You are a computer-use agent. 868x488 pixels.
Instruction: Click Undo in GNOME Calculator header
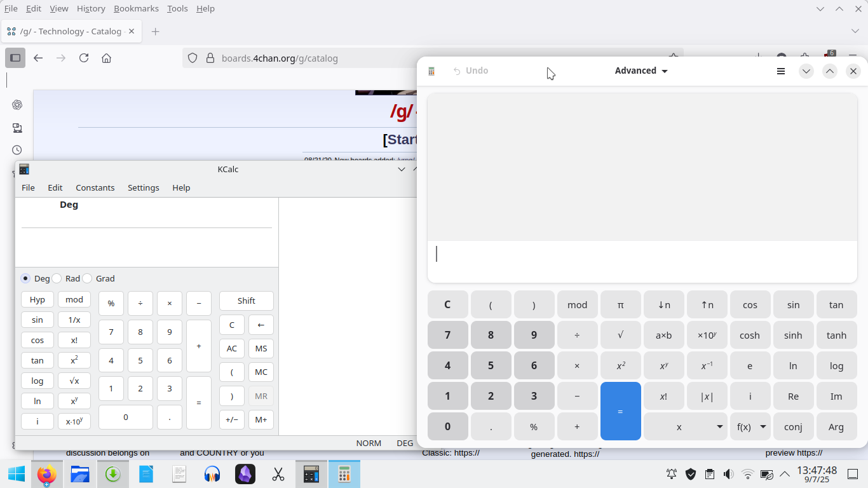coord(470,71)
